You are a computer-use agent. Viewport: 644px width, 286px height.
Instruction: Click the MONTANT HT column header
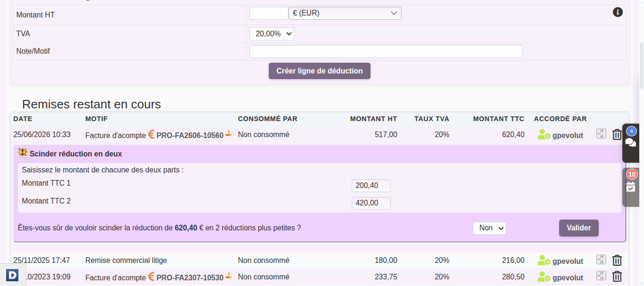[x=373, y=119]
